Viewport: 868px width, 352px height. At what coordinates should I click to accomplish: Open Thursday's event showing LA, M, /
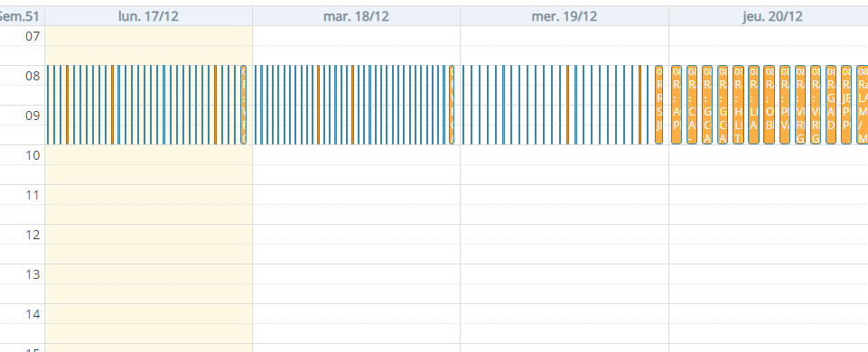[x=863, y=105]
